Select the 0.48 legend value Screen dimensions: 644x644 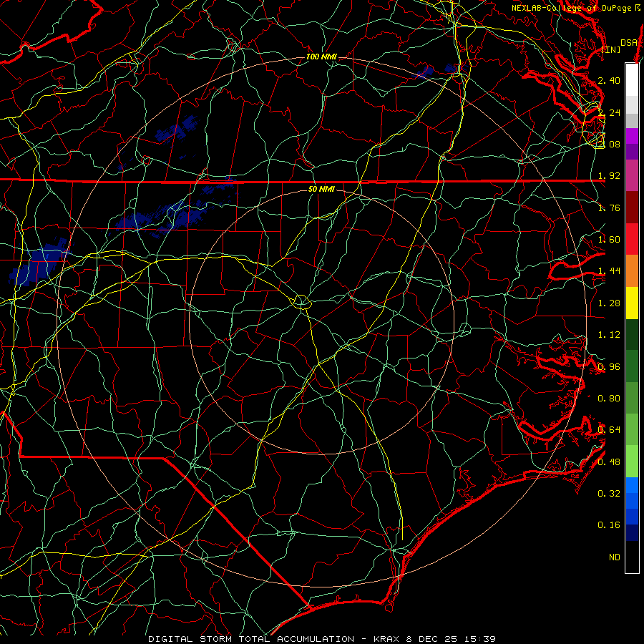tap(609, 462)
